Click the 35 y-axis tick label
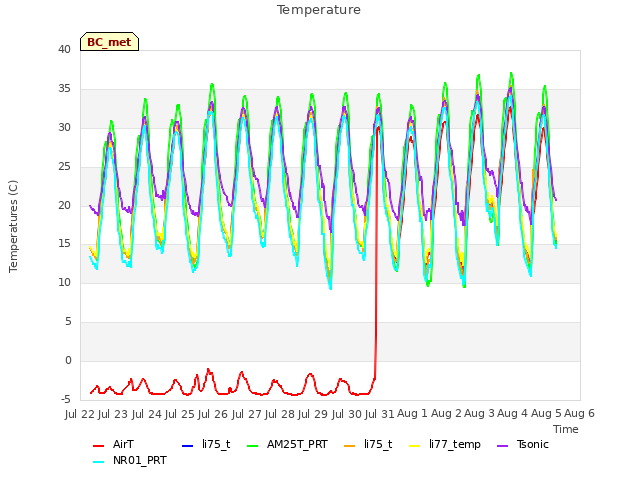 point(64,89)
